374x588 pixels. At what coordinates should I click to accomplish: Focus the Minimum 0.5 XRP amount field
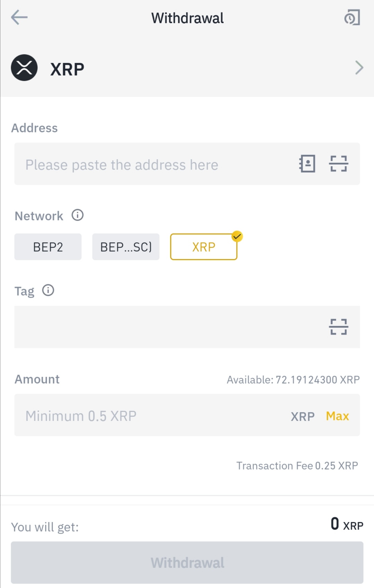coord(145,415)
